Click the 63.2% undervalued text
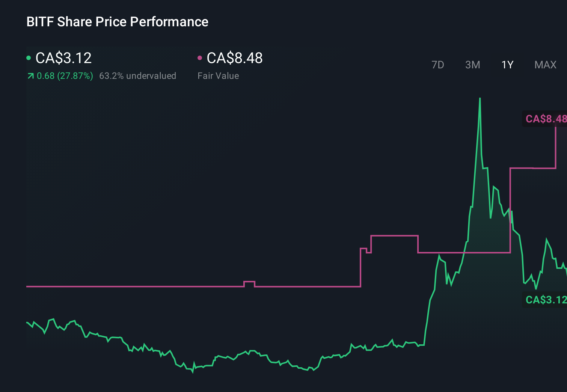This screenshot has width=567, height=392. point(137,76)
